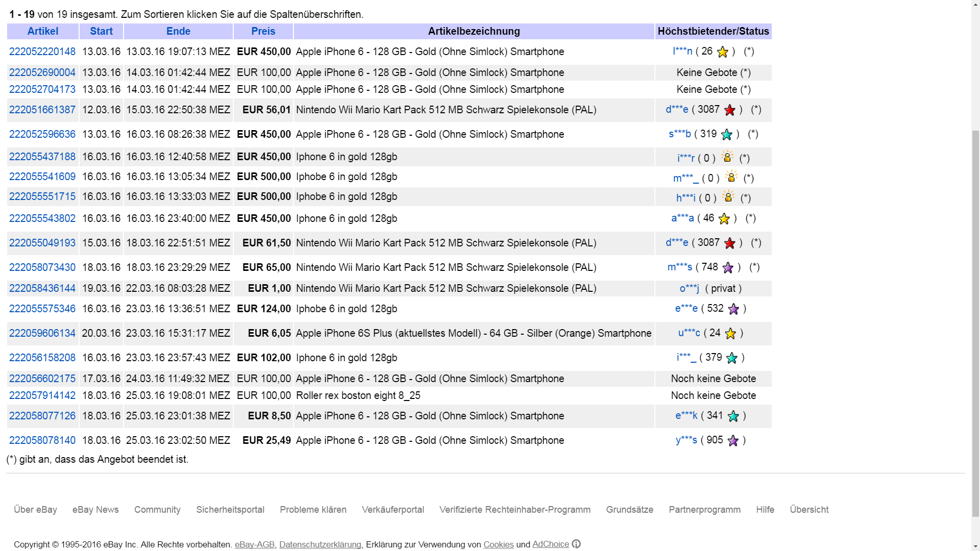
Task: Open article 222055551715
Action: pos(42,196)
